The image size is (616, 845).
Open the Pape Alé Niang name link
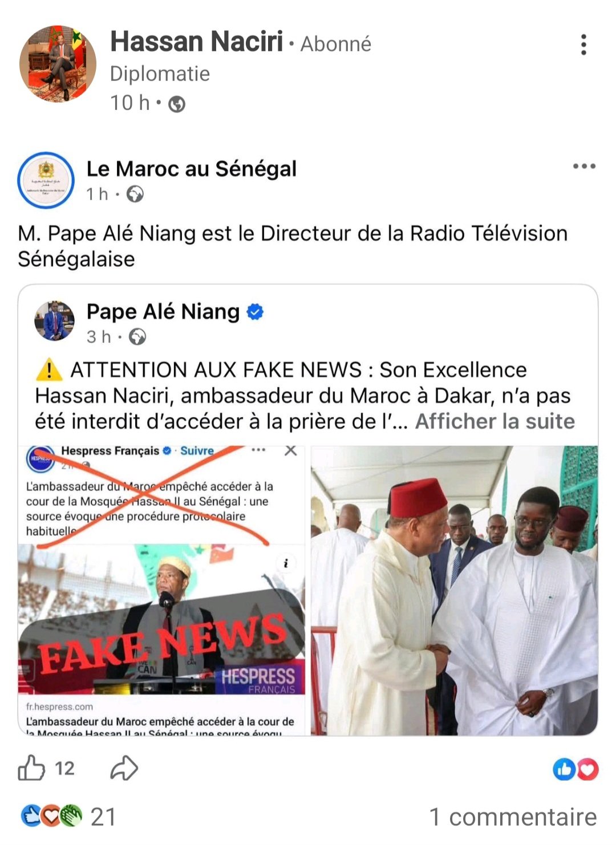[x=163, y=312]
